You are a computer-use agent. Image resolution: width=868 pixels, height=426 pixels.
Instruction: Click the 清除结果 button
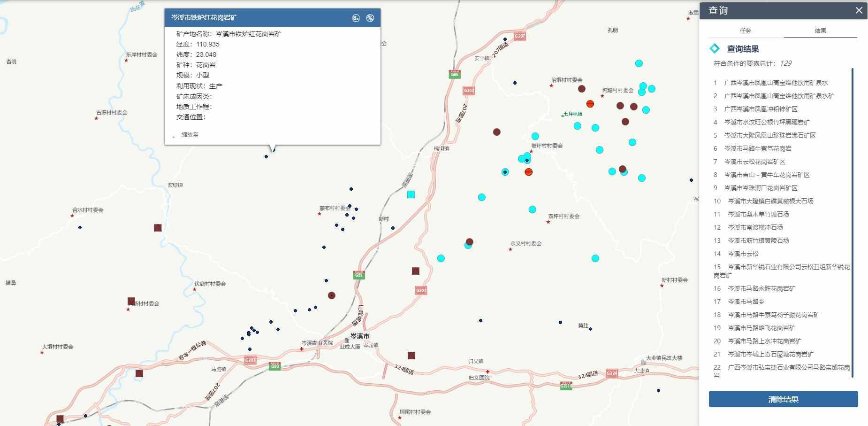click(x=783, y=399)
